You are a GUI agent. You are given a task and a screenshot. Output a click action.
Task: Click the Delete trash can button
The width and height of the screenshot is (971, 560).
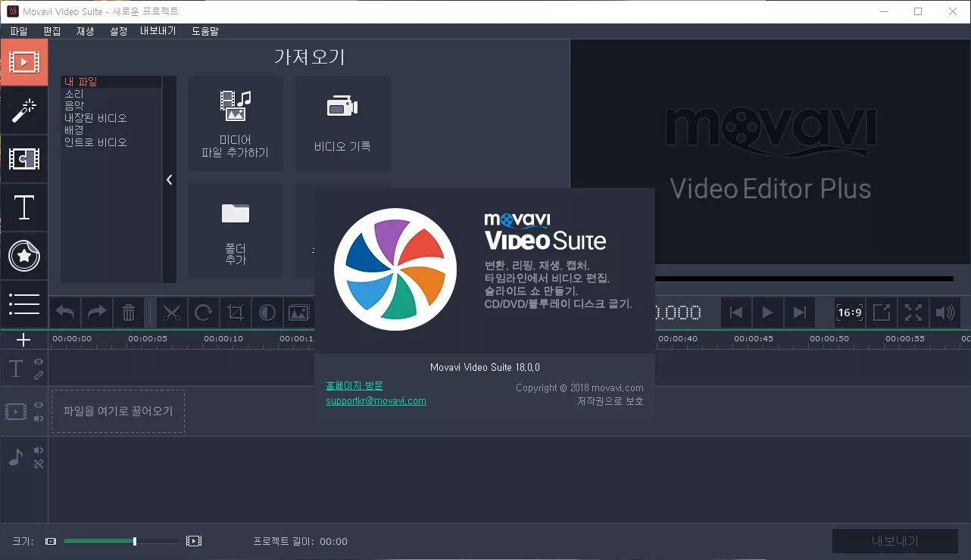129,313
